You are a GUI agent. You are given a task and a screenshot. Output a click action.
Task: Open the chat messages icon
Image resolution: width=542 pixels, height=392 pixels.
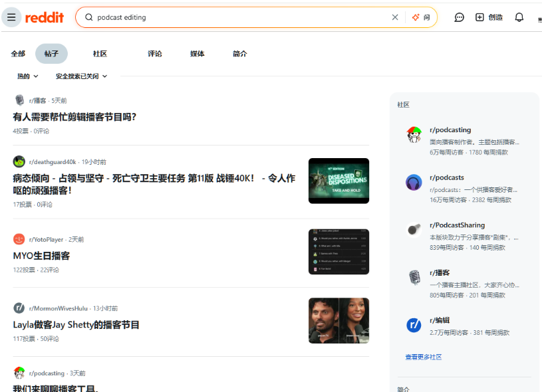pos(459,17)
